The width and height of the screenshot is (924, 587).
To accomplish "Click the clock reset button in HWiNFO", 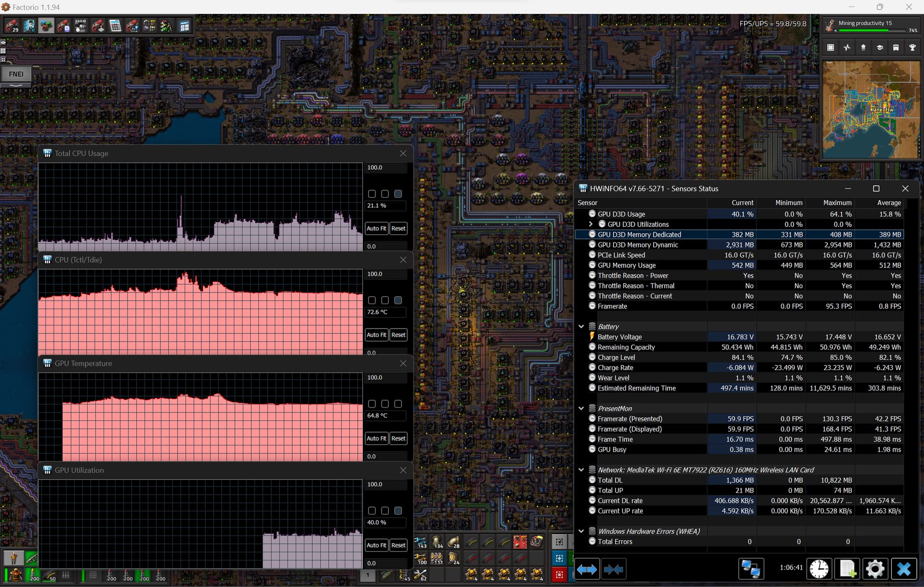I will point(819,569).
